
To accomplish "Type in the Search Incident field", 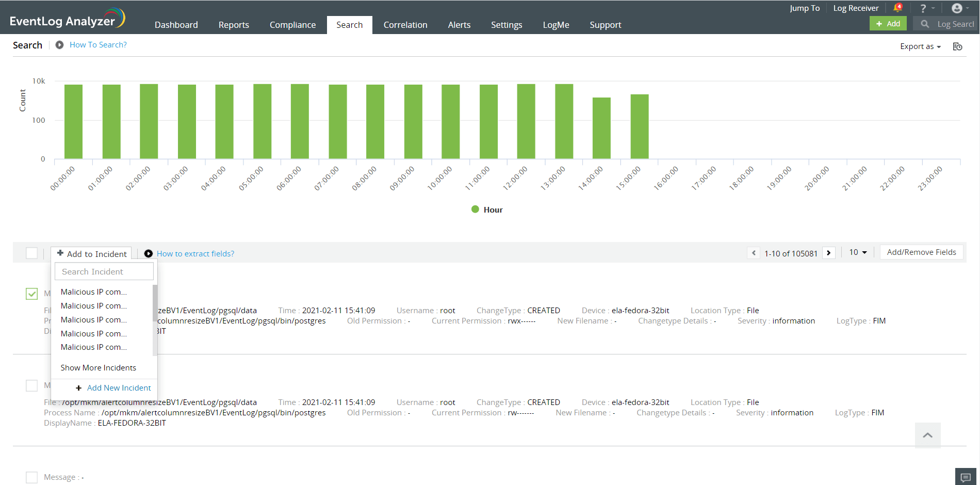I will click(103, 271).
